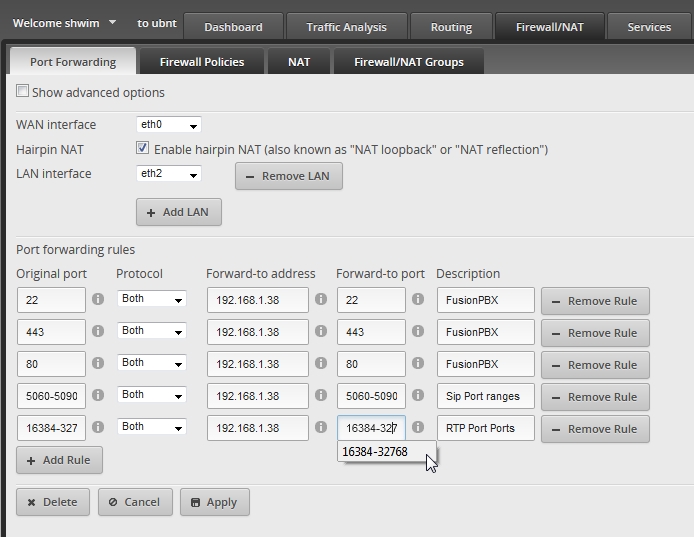Switch to the Firewall Policies tab

[x=202, y=62]
